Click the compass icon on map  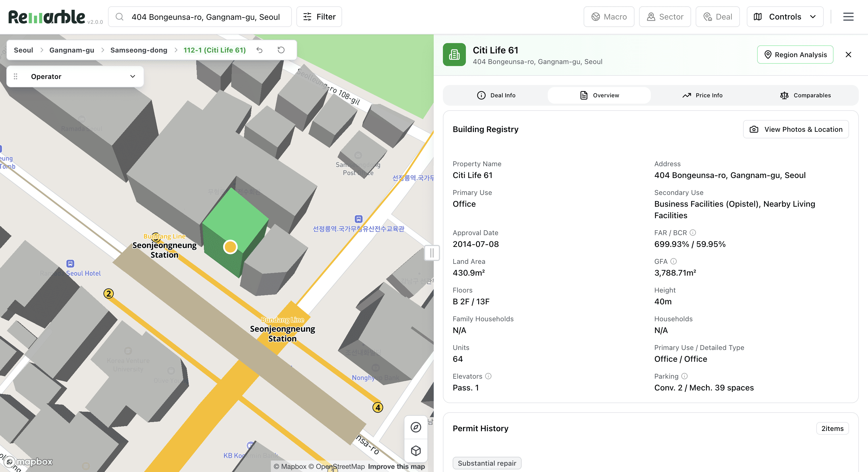click(x=415, y=427)
